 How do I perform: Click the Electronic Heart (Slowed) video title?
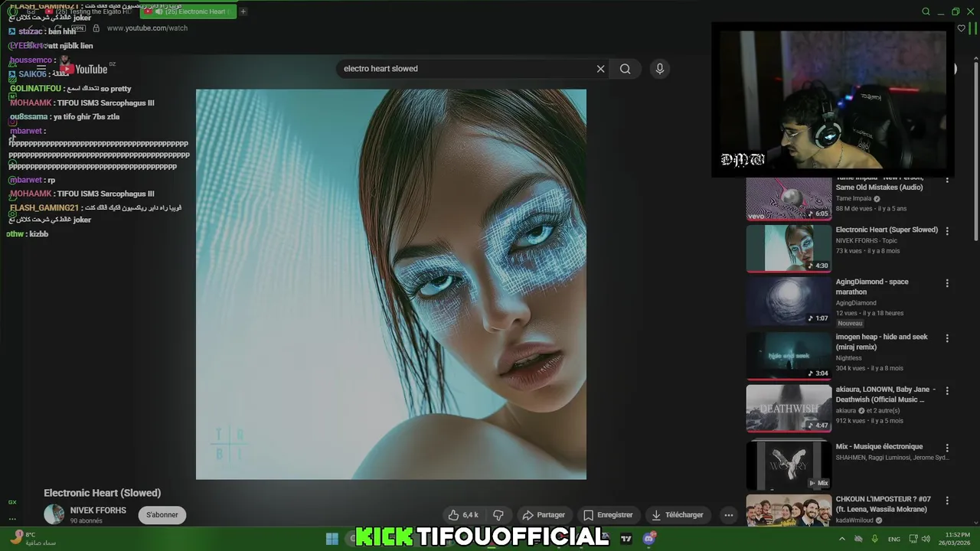[102, 494]
